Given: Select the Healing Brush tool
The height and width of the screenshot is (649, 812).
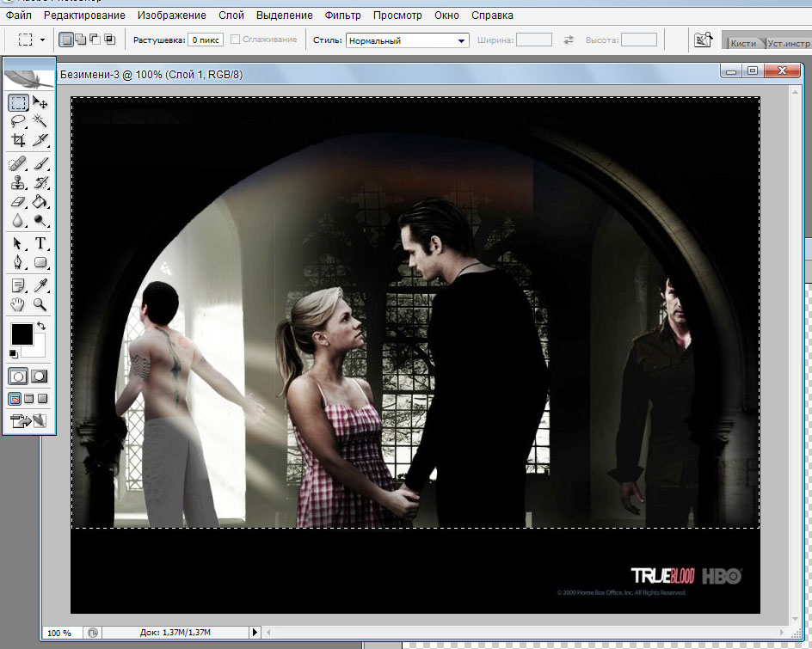Looking at the screenshot, I should point(18,164).
